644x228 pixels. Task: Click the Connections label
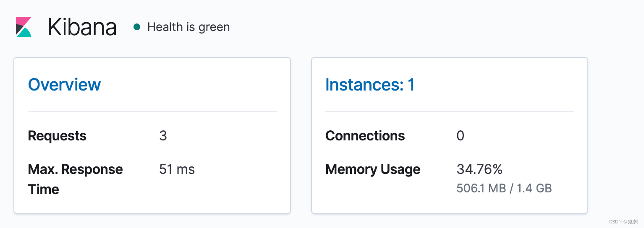tap(365, 136)
